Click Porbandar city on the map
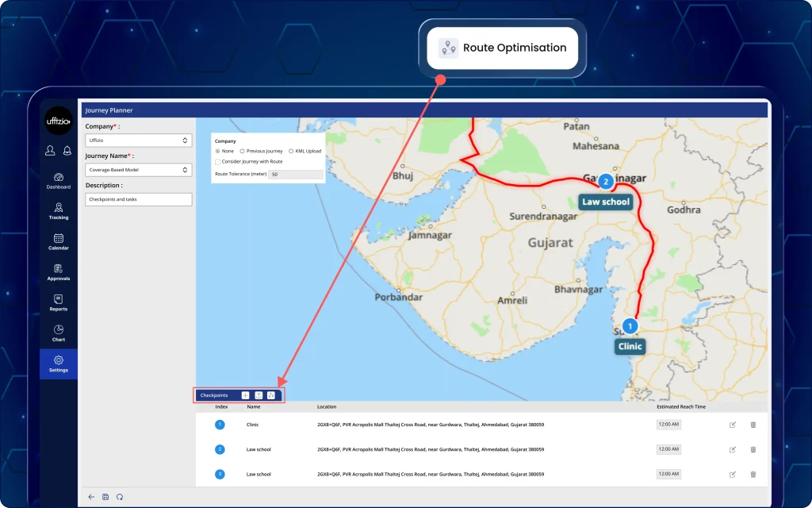 click(x=399, y=297)
